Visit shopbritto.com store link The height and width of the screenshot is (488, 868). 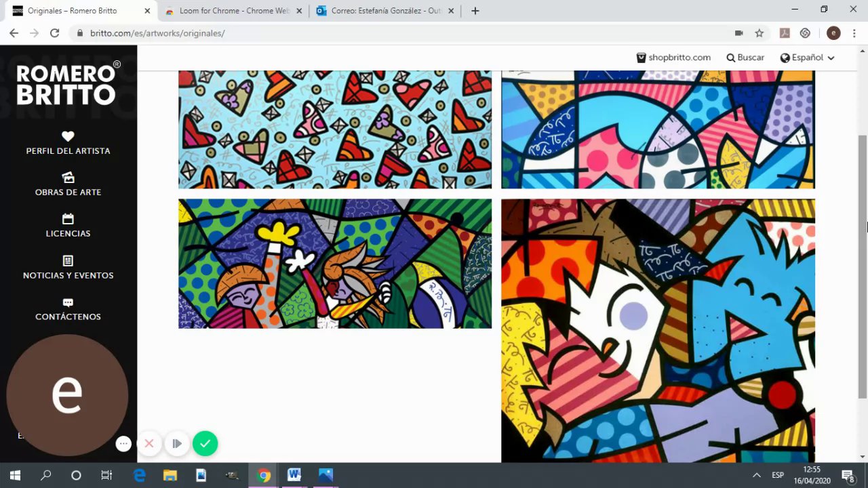pyautogui.click(x=673, y=58)
